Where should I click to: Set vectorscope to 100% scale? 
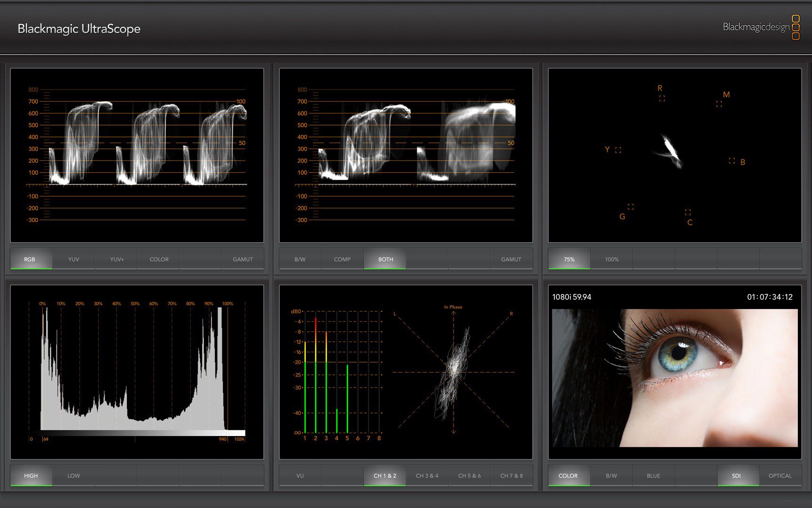611,259
